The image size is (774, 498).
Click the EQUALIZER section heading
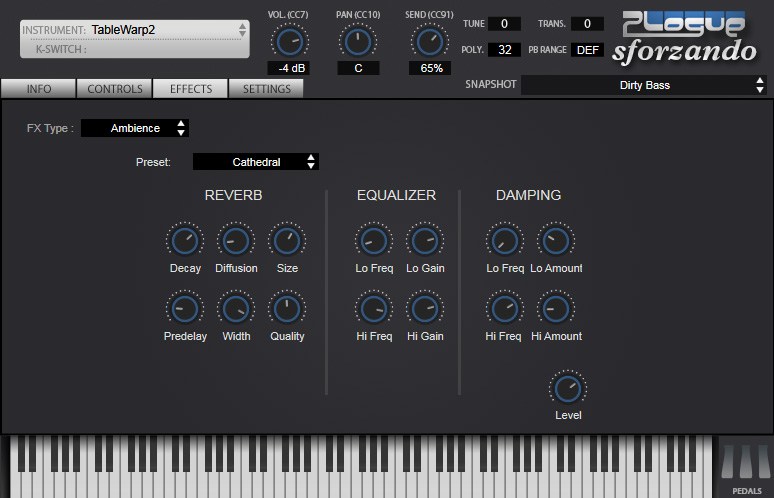(396, 195)
